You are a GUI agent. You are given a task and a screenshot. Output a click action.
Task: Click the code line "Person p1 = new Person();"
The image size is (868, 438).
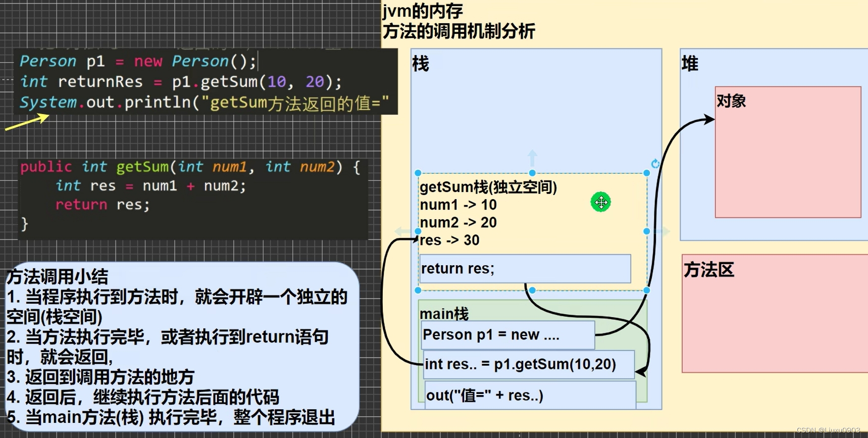click(138, 62)
